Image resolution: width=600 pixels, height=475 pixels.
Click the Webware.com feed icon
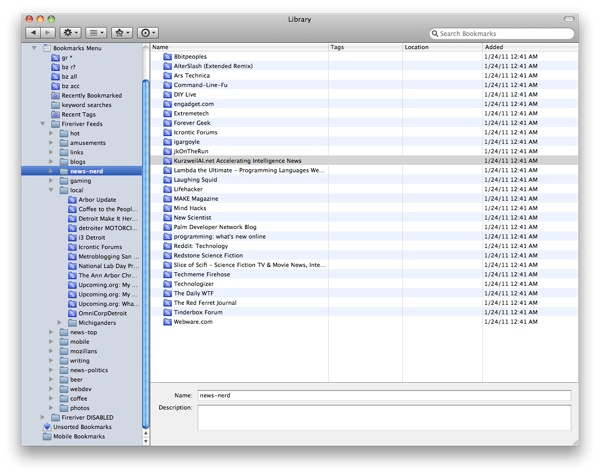tap(167, 322)
